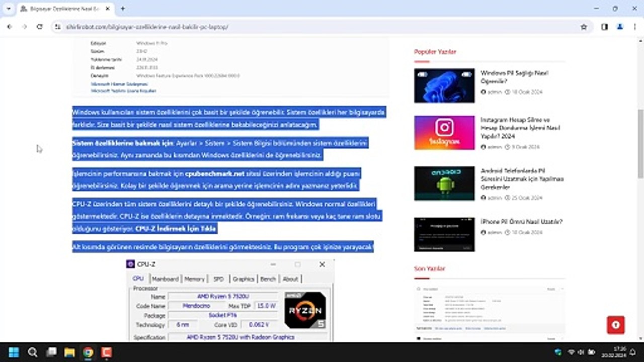The image size is (644, 362).
Task: Open a new browser tab
Action: pos(122,9)
